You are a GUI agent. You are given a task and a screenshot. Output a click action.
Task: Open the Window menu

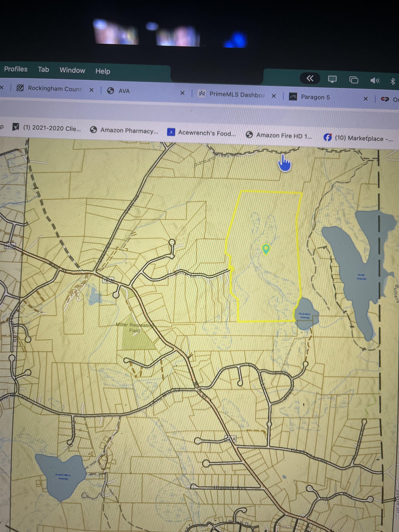[x=72, y=70]
